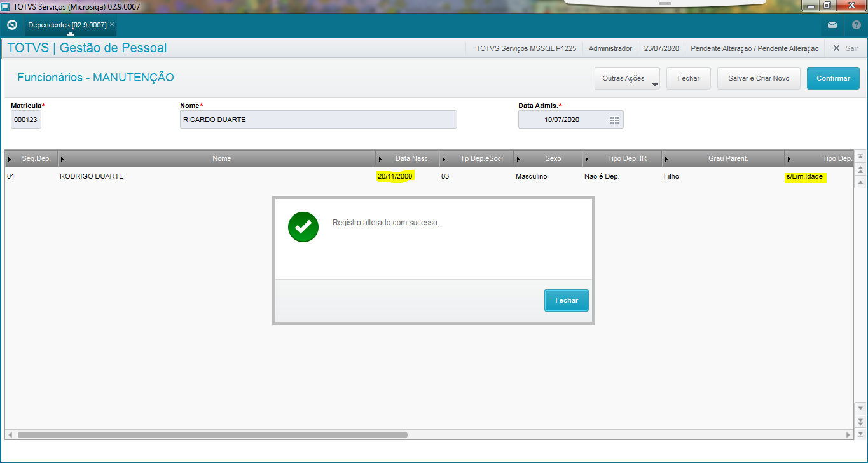Click the Confirmar button

click(x=833, y=78)
